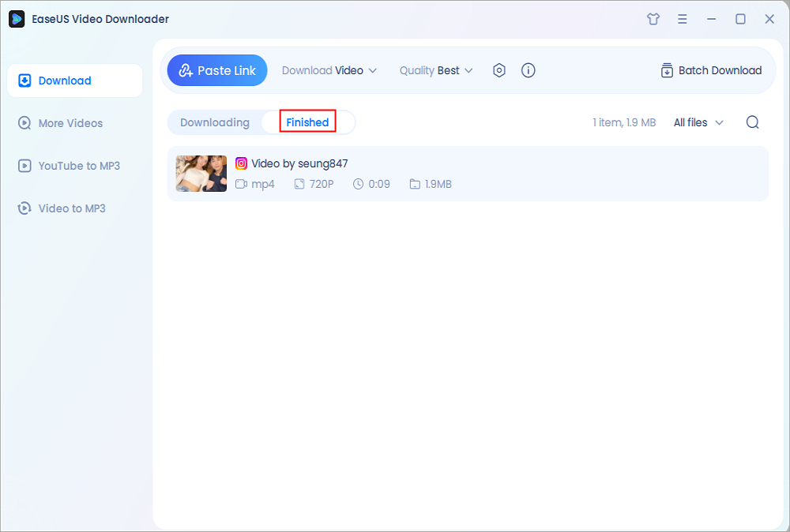The width and height of the screenshot is (790, 532).
Task: Maximize the EaseUS window
Action: pos(740,19)
